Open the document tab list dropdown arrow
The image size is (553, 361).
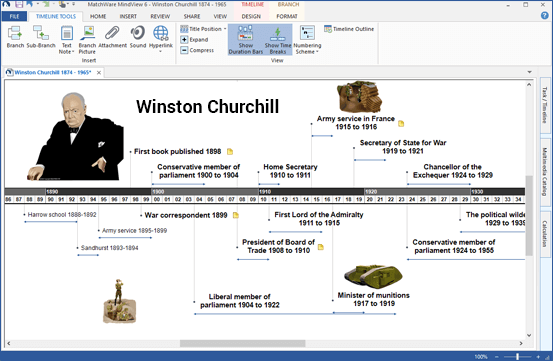pyautogui.click(x=529, y=72)
